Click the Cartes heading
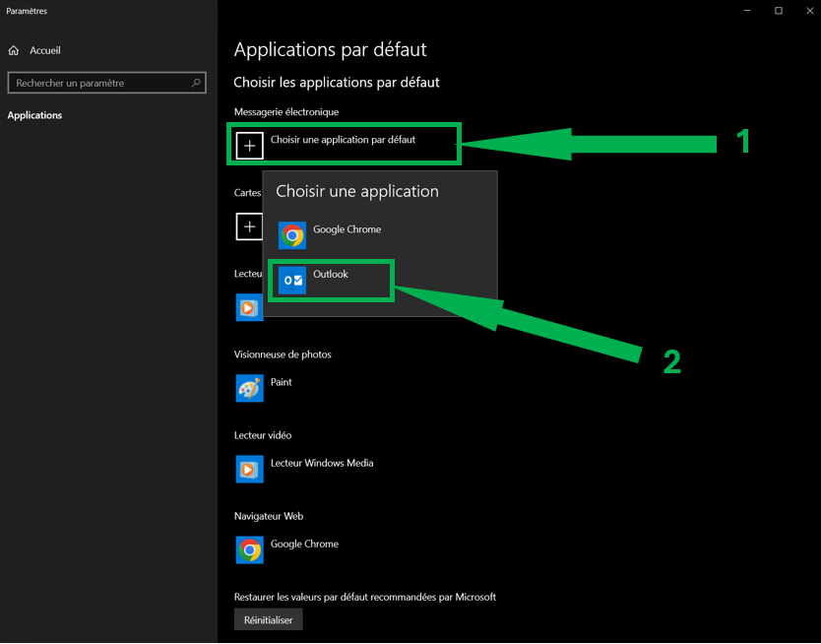 click(x=248, y=193)
